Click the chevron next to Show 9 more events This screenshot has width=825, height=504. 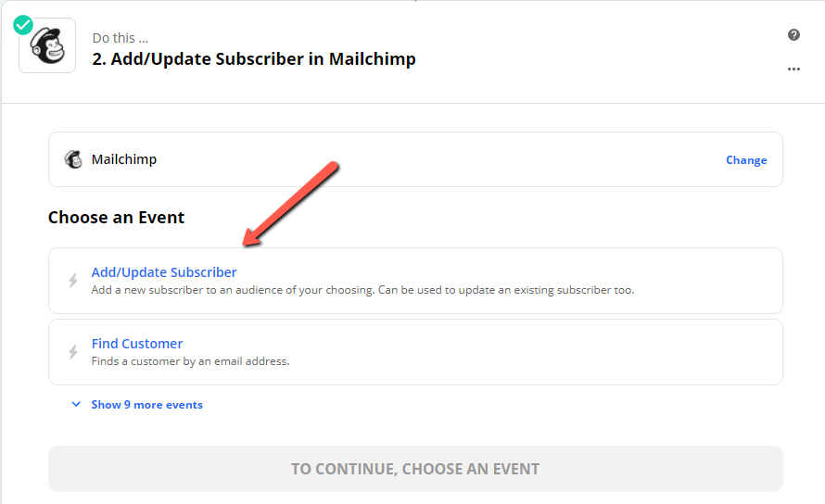(x=76, y=404)
